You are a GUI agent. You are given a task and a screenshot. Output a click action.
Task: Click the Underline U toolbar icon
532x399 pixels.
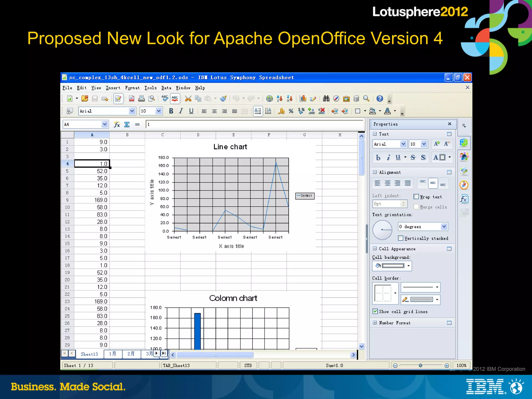(191, 111)
